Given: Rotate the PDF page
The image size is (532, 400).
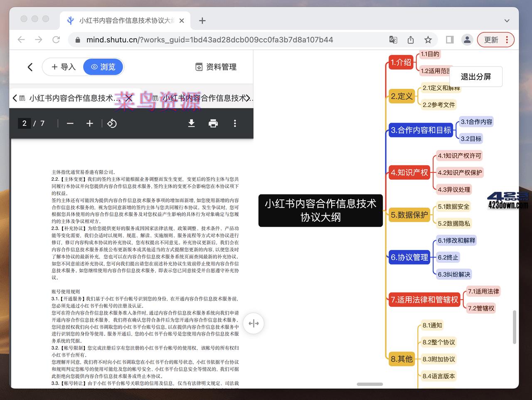Looking at the screenshot, I should [x=112, y=123].
